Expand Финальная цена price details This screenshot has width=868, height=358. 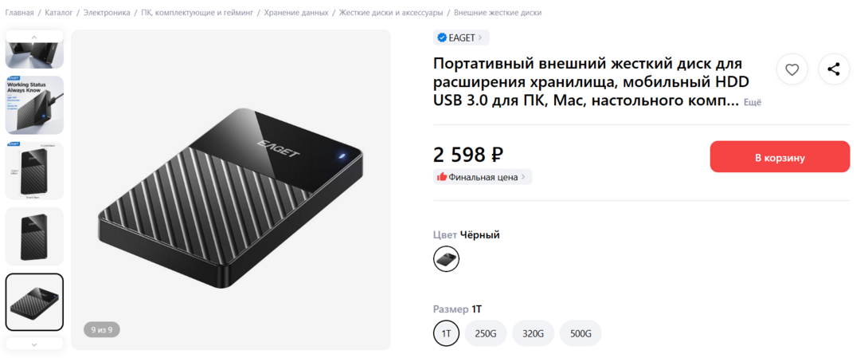click(483, 177)
